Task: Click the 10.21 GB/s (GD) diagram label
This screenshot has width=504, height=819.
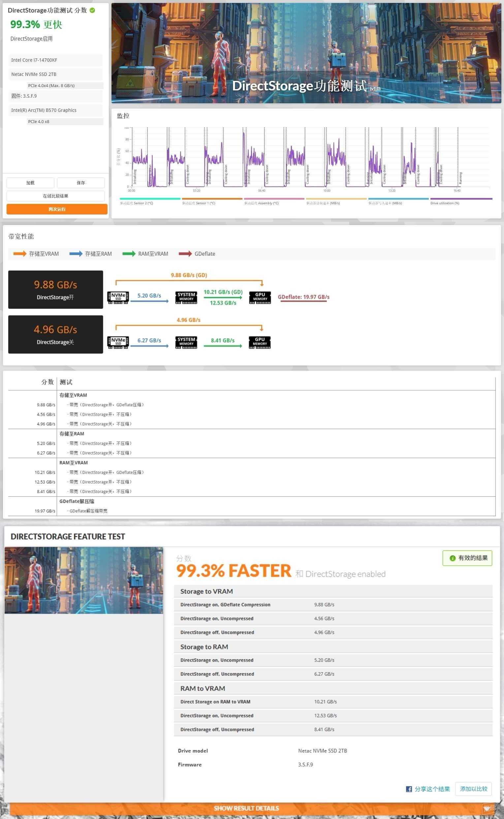Action: pyautogui.click(x=223, y=292)
